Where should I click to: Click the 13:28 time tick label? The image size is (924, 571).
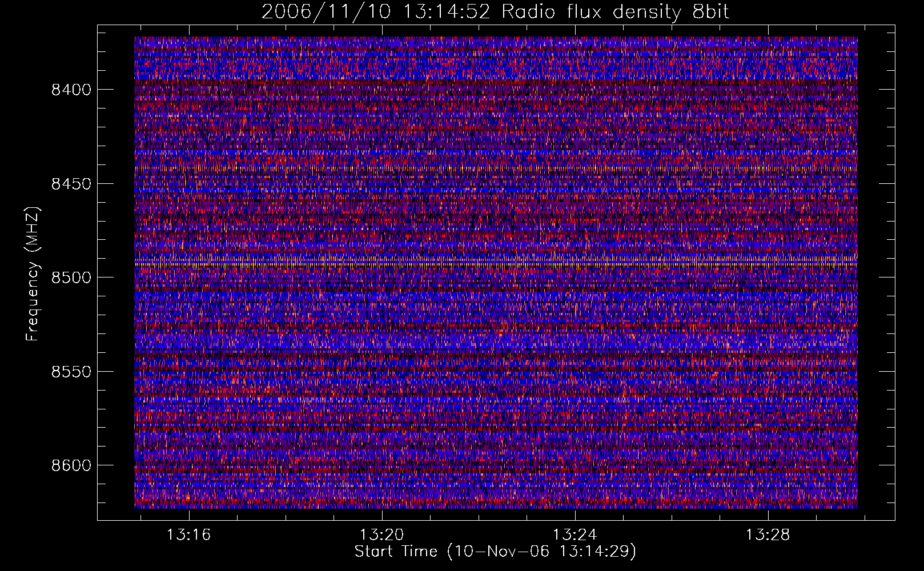(768, 535)
